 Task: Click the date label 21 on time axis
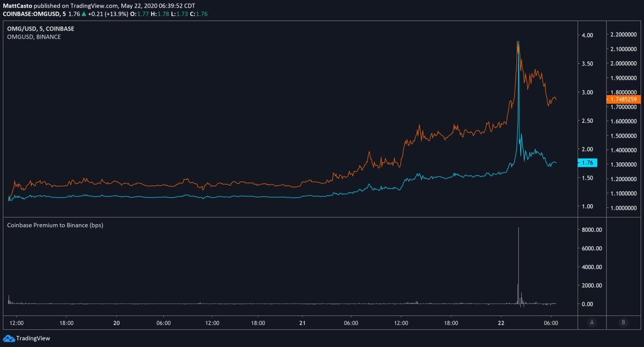(x=302, y=323)
